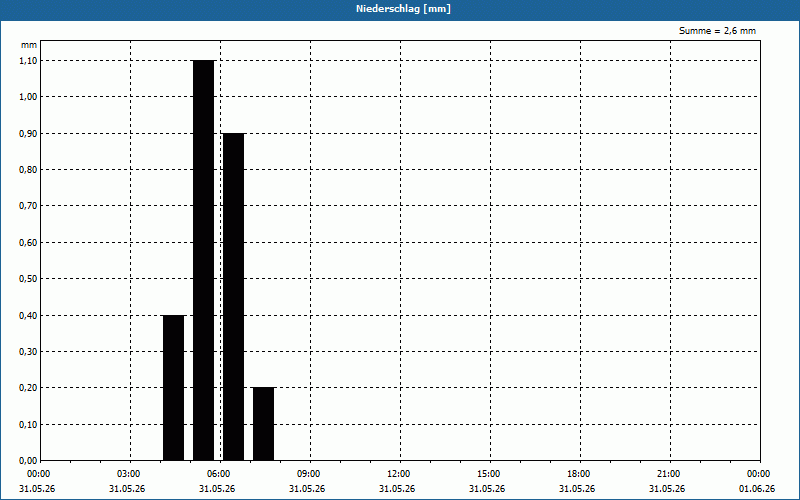The width and height of the screenshot is (800, 500).
Task: Click the 0,90 mm precipitation bar
Action: coord(234,297)
